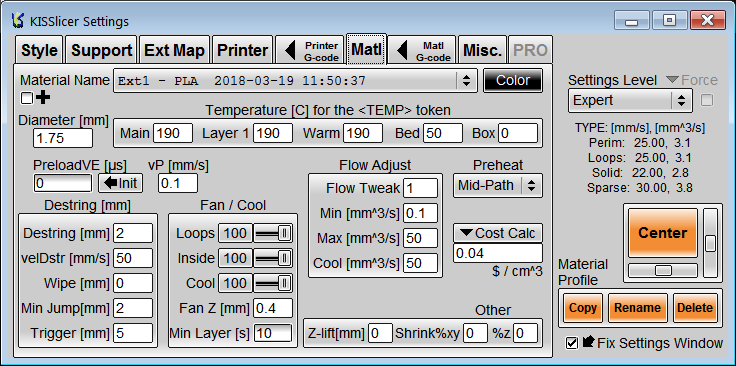The image size is (736, 366).
Task: Click the arrow pointing at Fix Settings Window
Action: coord(588,342)
